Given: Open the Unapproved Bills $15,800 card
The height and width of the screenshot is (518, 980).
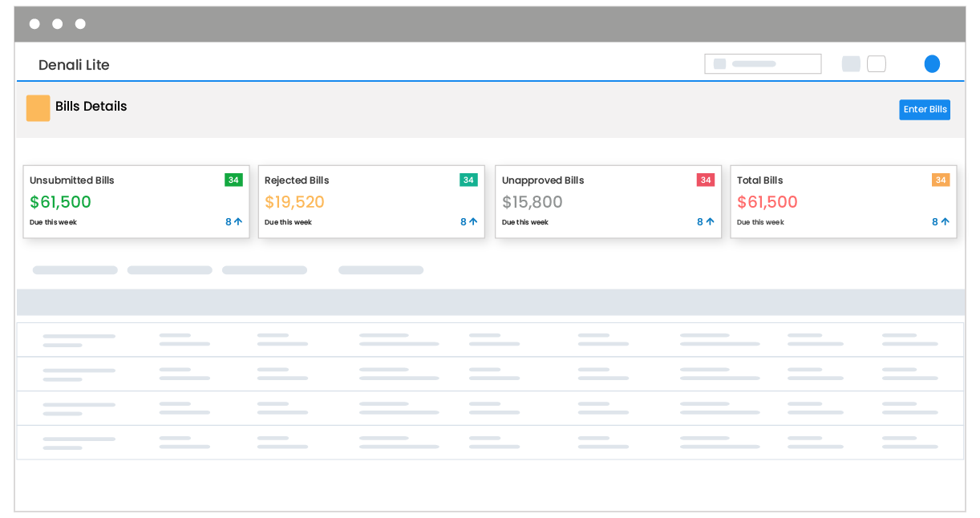Looking at the screenshot, I should 608,202.
